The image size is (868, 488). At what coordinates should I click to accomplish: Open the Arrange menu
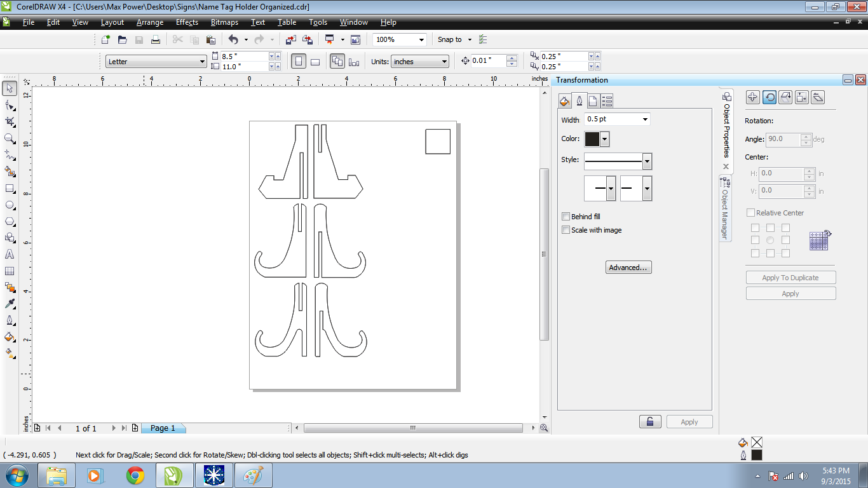coord(150,22)
